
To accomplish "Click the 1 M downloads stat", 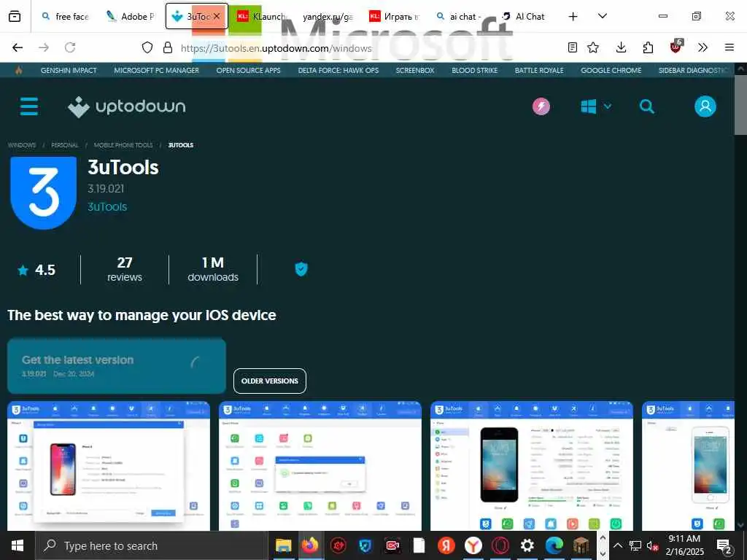I will pyautogui.click(x=213, y=270).
